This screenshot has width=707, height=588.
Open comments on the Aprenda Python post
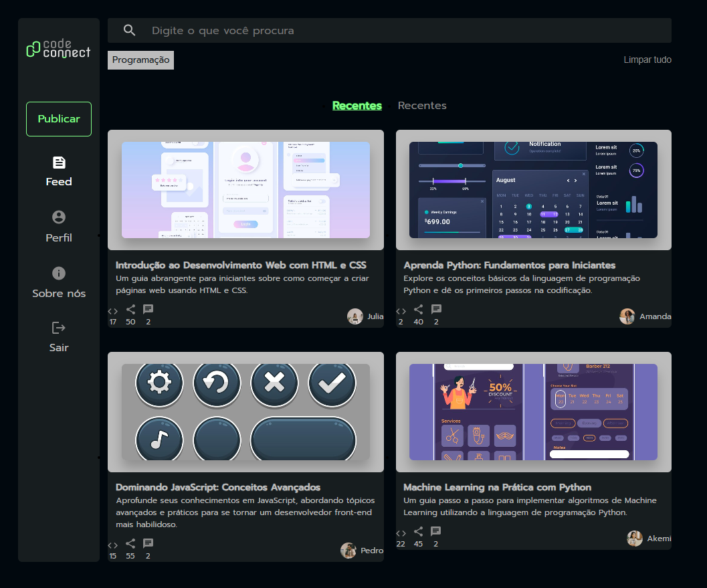(x=436, y=310)
